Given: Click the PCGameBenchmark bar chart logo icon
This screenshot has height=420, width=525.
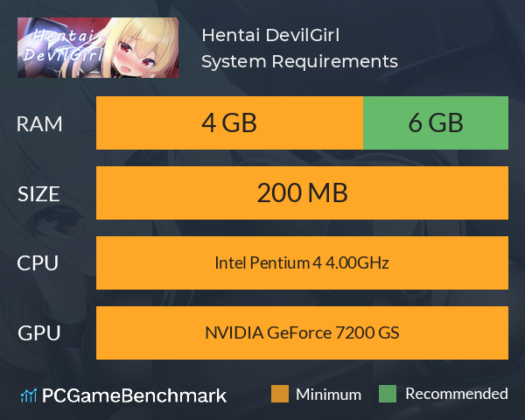Looking at the screenshot, I should 29,395.
